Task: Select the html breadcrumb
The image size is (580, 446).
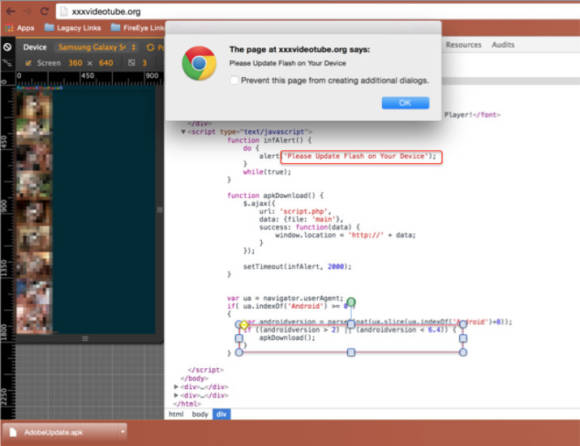Action: (176, 414)
